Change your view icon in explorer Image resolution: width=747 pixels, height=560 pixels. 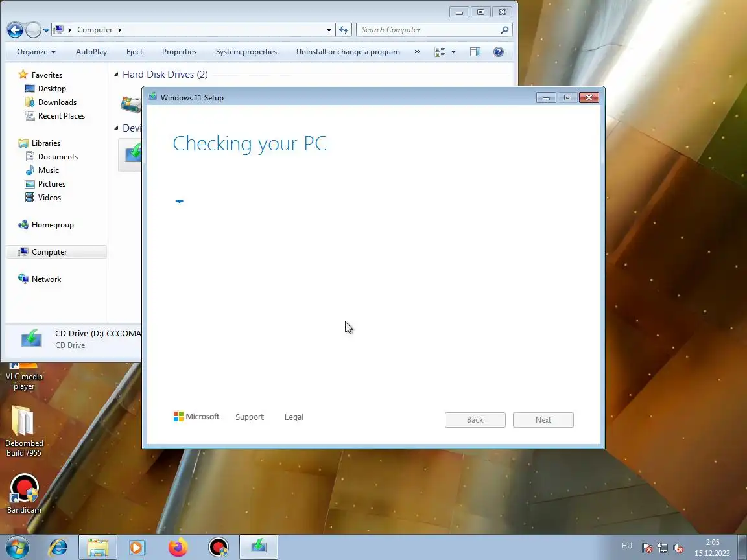click(x=440, y=52)
